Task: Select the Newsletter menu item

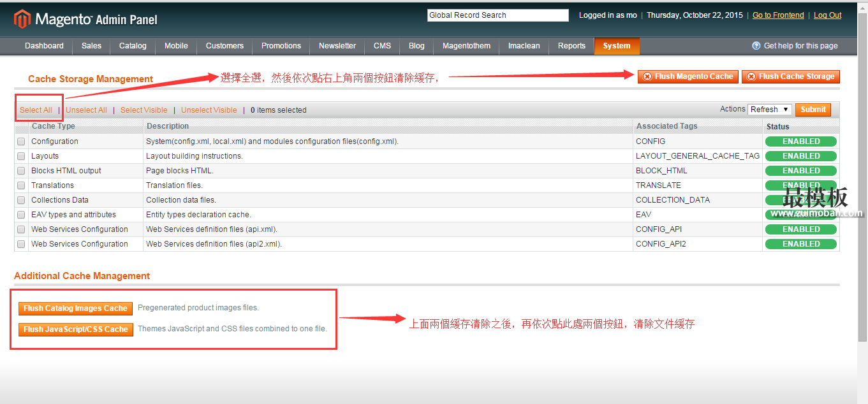Action: (337, 46)
